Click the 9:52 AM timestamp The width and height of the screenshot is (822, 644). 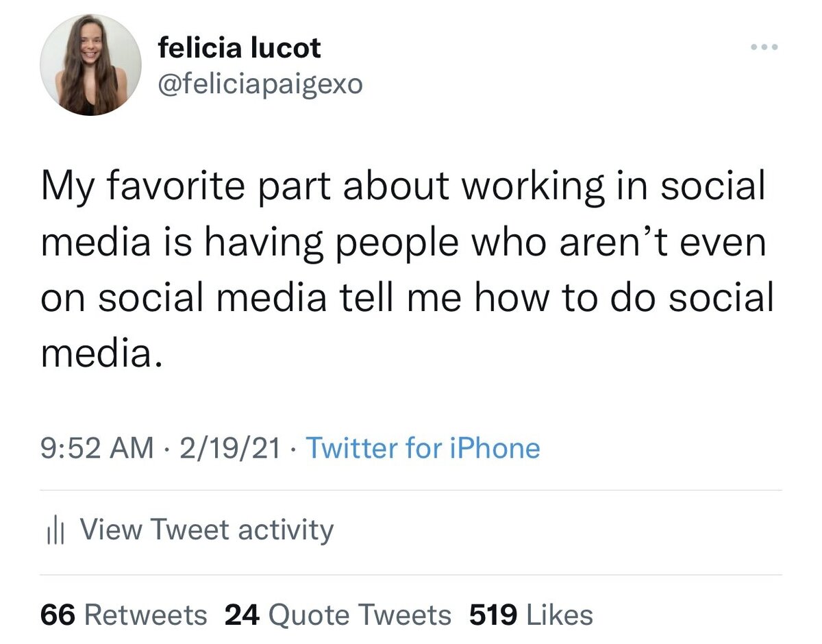coord(97,449)
